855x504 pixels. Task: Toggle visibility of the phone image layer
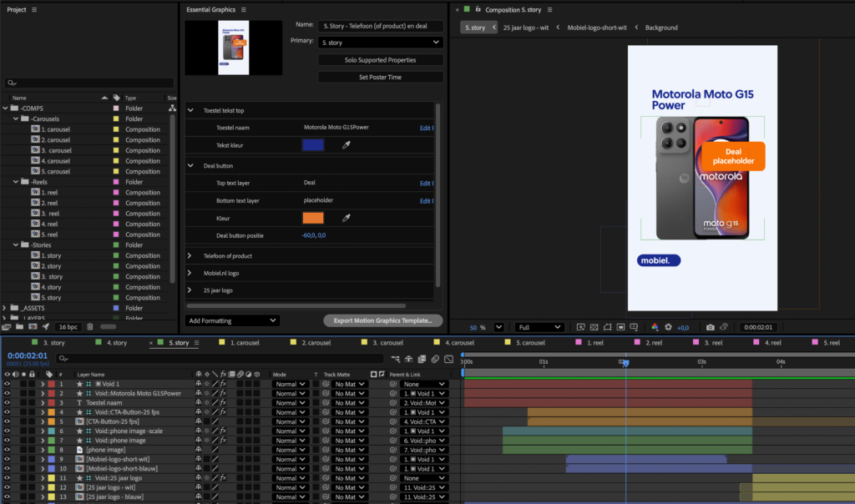tap(8, 450)
